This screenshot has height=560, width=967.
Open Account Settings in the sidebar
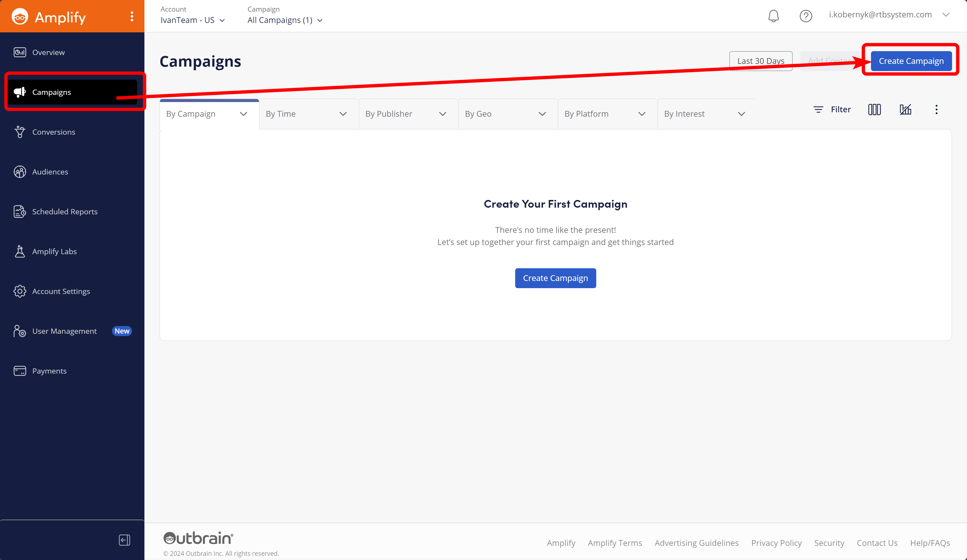[x=72, y=291]
